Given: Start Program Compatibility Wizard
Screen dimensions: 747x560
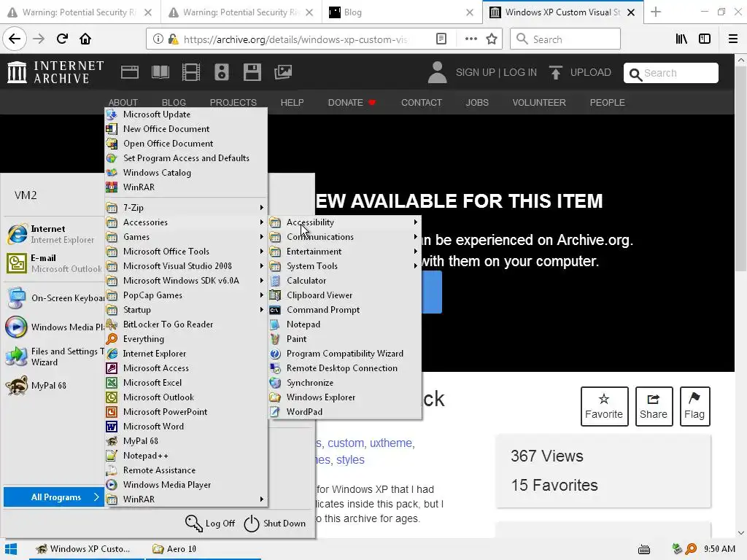Looking at the screenshot, I should (x=345, y=354).
